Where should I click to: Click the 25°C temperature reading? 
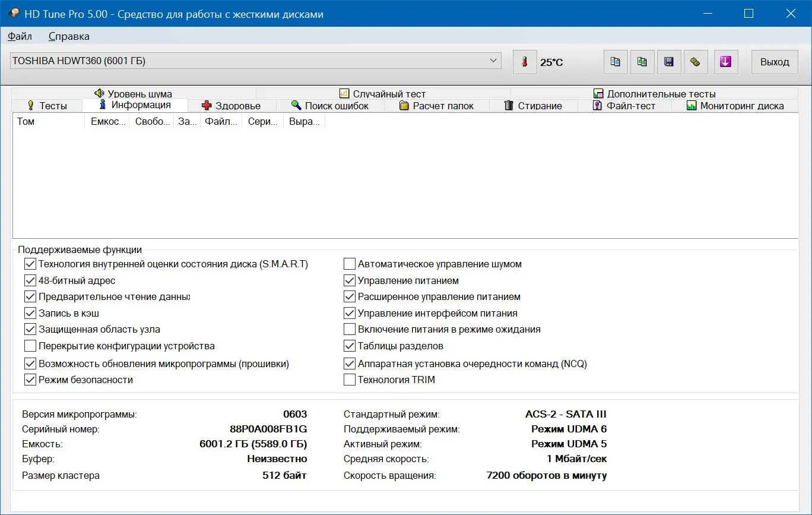(x=551, y=62)
